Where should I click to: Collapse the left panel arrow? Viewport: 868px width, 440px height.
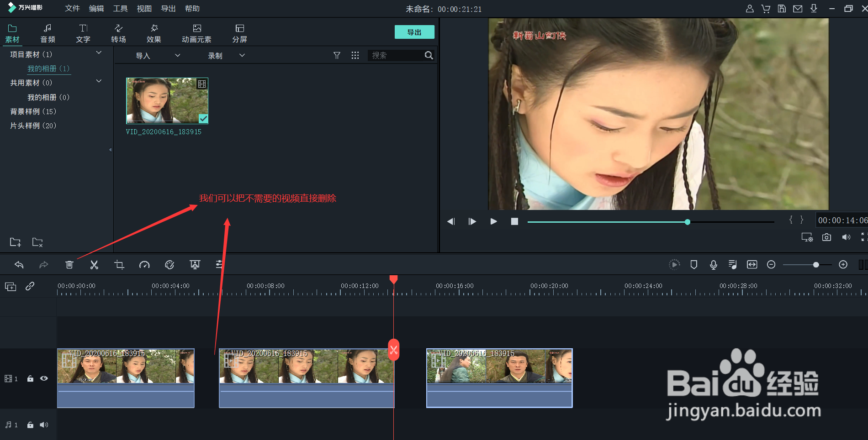click(110, 150)
